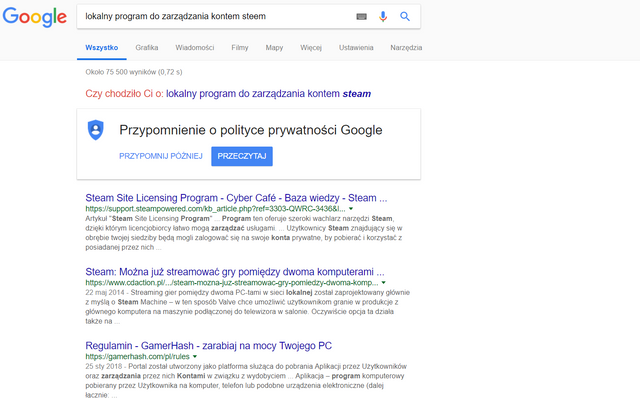Screen dimensions: 640x398
Task: Click the support.steampowered.com URL text
Action: coord(216,209)
